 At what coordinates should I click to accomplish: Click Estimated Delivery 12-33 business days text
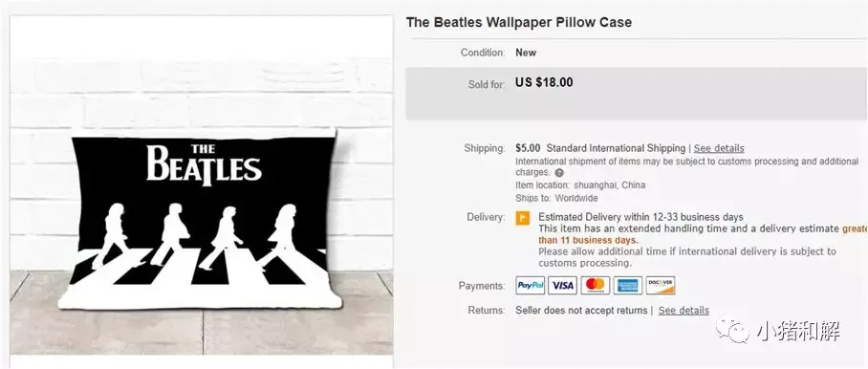tap(641, 217)
